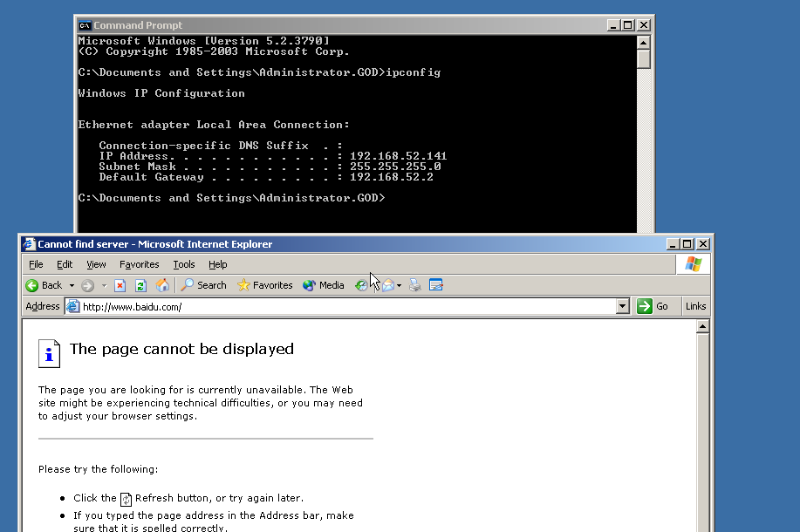Click the Print toolbar icon
This screenshot has height=532, width=800.
pyautogui.click(x=415, y=285)
